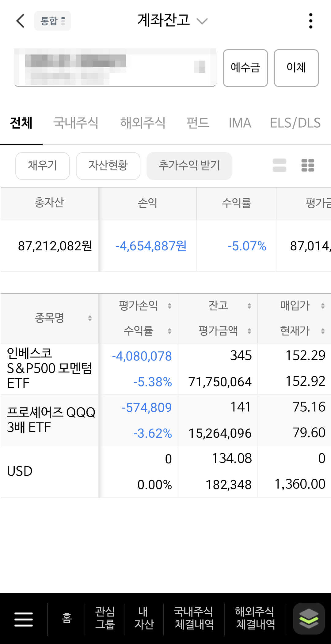Sort holdings by 잔고 column
Screen dimensions: 331x644
tap(249, 305)
